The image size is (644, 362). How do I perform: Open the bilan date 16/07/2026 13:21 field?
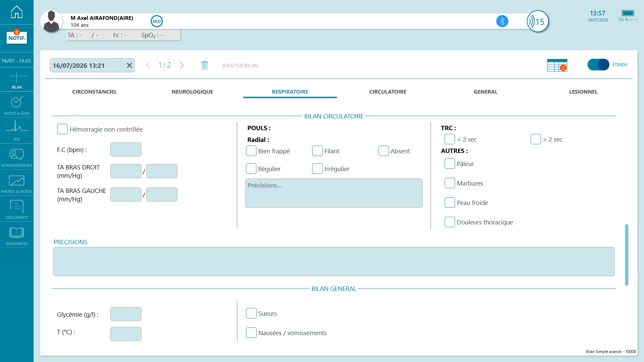point(92,65)
